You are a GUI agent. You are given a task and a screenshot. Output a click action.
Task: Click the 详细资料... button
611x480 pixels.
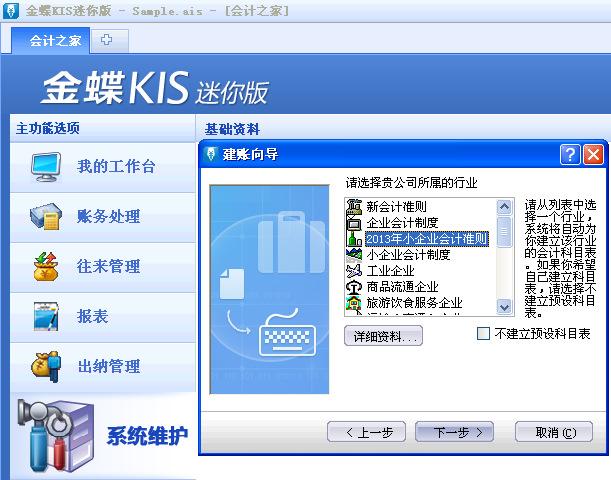(383, 336)
